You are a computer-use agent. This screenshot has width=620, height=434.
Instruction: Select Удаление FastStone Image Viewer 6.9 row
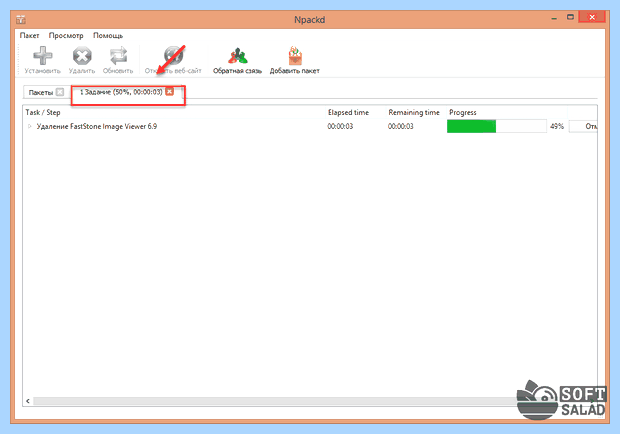97,126
